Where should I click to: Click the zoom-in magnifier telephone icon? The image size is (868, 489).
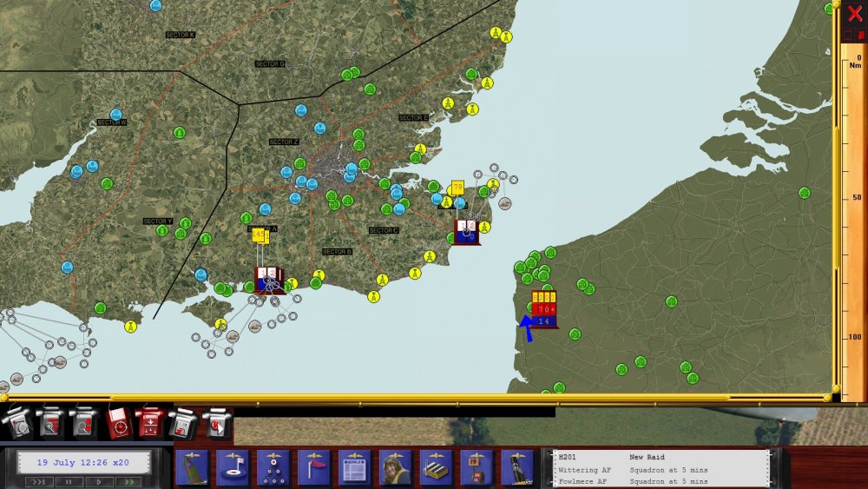[x=50, y=424]
